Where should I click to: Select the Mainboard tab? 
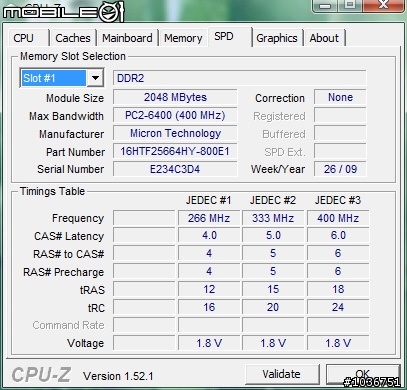coord(127,38)
